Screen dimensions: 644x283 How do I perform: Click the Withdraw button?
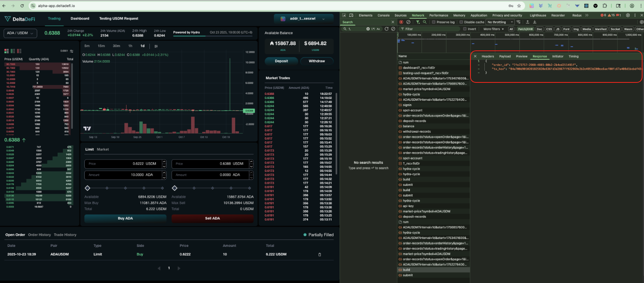click(317, 61)
